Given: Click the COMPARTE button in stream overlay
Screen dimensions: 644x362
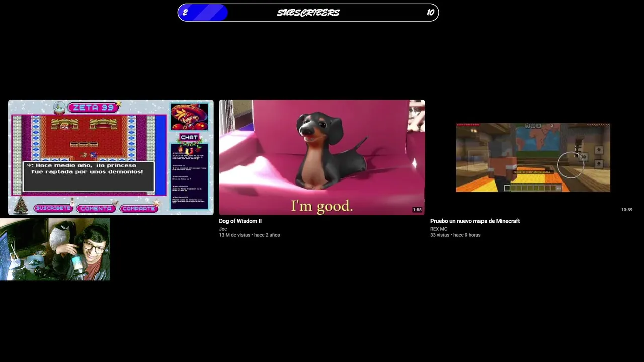Looking at the screenshot, I should click(139, 208).
